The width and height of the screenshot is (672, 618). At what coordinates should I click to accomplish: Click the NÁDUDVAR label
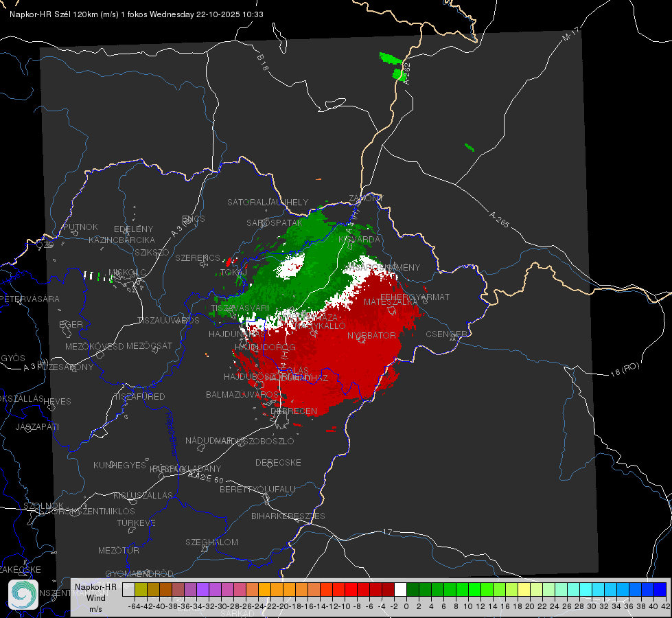[209, 440]
